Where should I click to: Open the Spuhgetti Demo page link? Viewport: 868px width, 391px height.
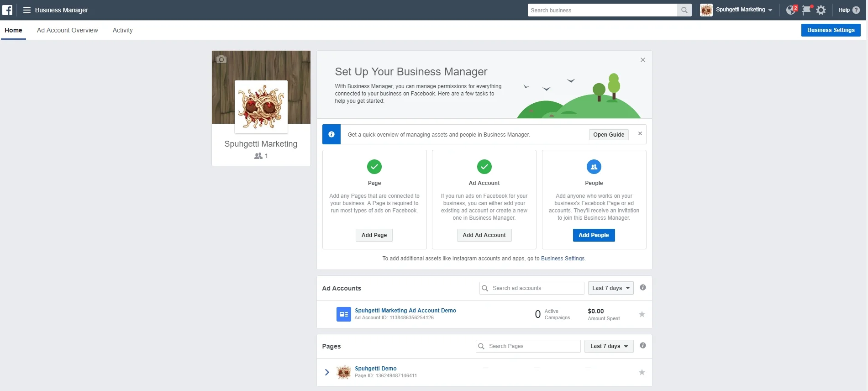[376, 369]
